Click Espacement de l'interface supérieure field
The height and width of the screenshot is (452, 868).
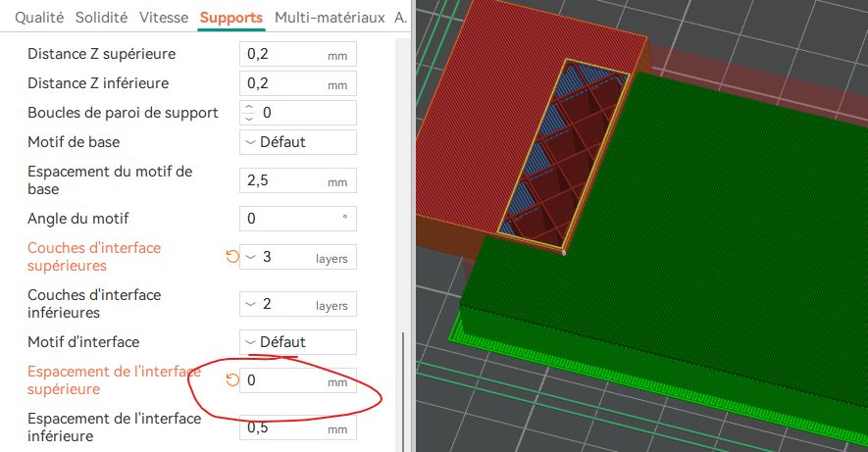click(298, 380)
